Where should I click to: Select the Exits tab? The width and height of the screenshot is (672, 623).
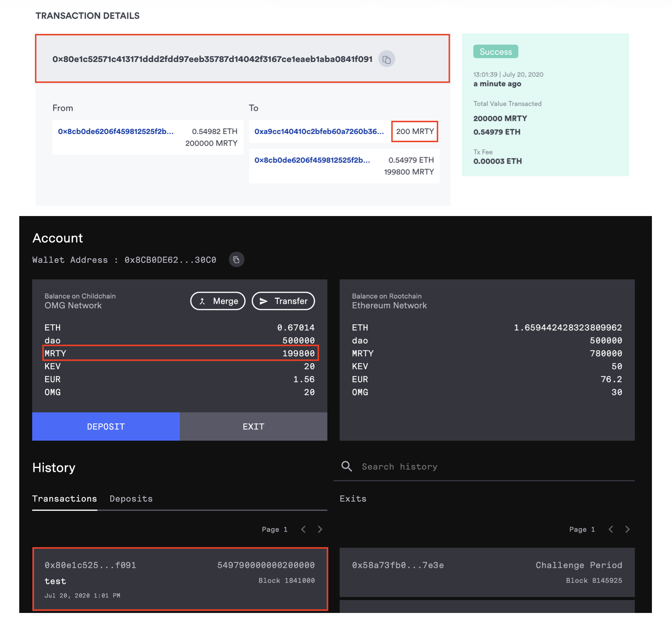pos(353,499)
